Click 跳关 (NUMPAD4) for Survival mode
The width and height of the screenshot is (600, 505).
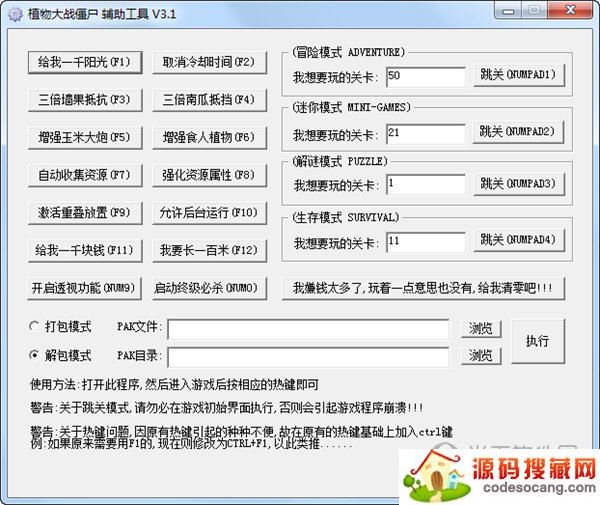tap(515, 240)
